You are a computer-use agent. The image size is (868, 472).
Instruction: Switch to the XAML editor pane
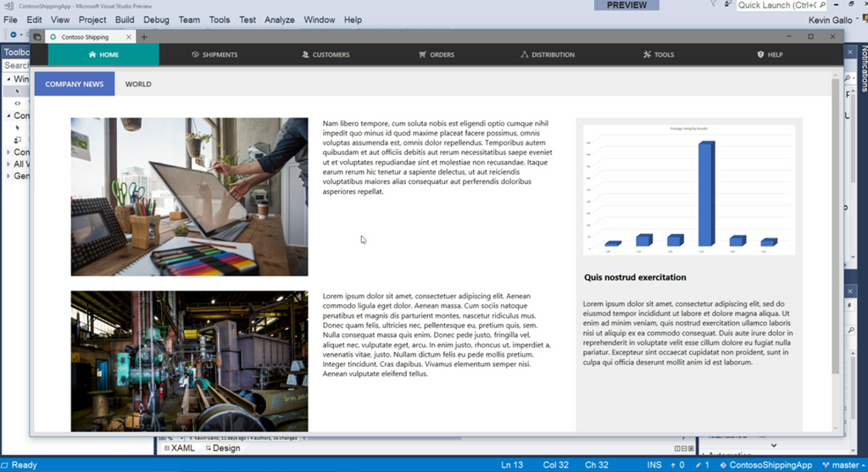[180, 448]
